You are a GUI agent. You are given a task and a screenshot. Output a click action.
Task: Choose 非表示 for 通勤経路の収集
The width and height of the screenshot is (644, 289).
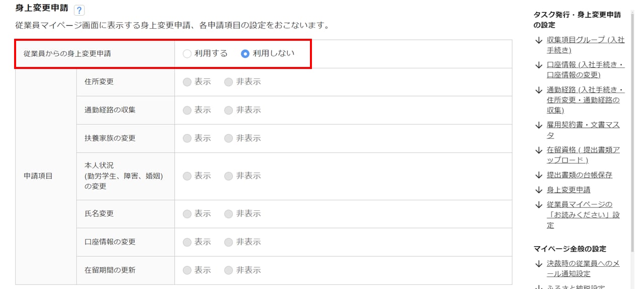point(228,110)
